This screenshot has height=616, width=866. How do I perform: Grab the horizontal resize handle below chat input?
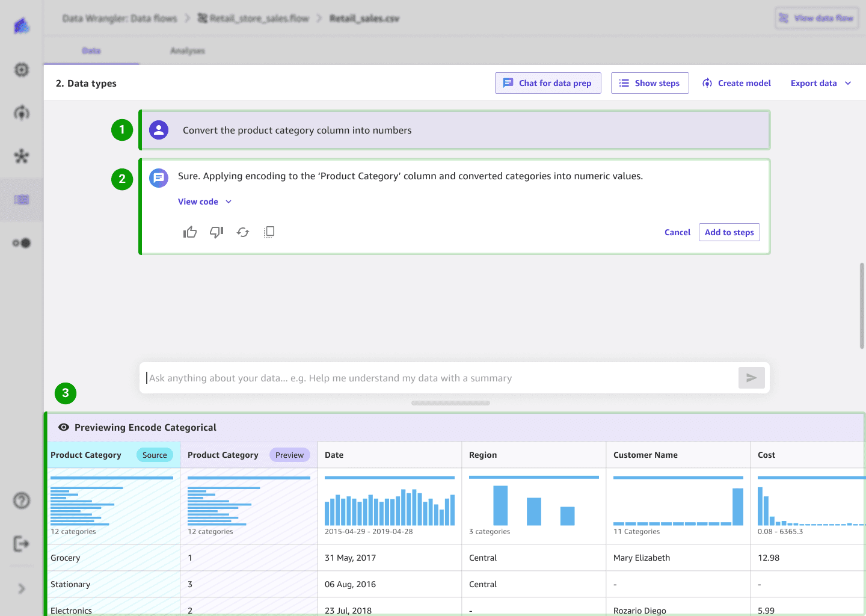[x=451, y=403]
